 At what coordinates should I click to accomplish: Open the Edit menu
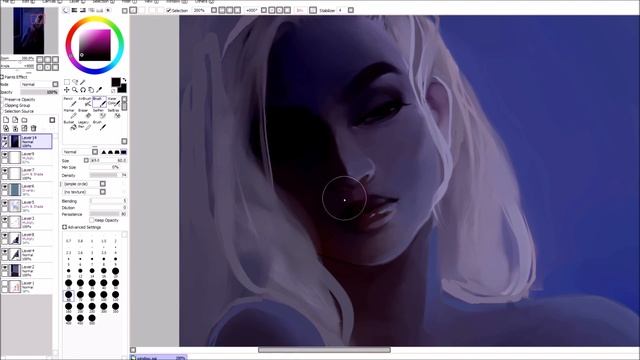(28, 2)
